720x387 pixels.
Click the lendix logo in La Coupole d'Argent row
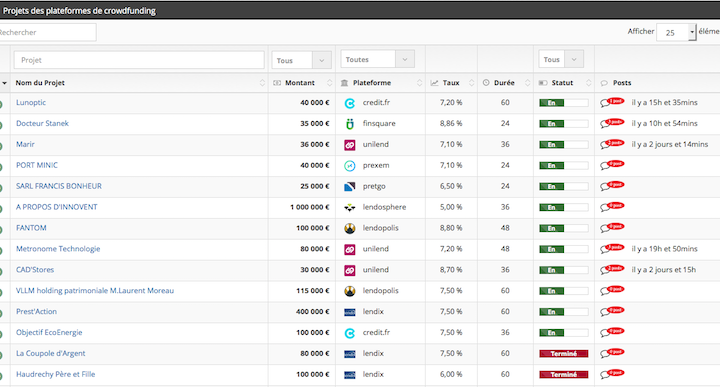pyautogui.click(x=349, y=354)
